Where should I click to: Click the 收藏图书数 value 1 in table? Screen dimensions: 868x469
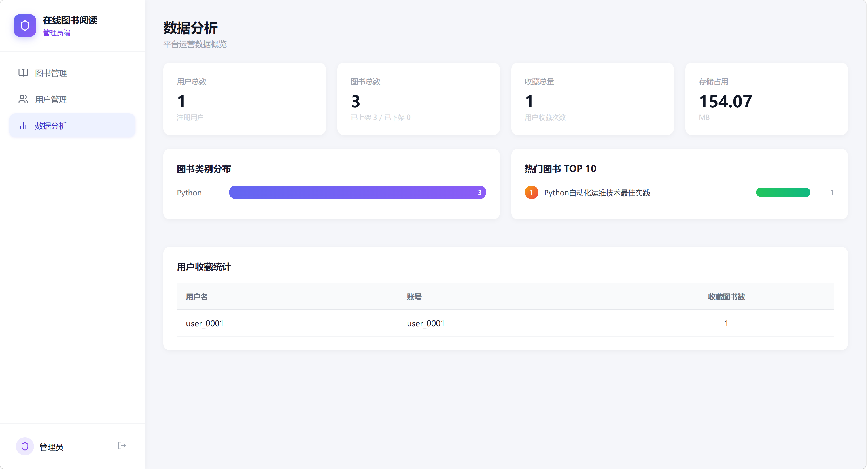[726, 323]
